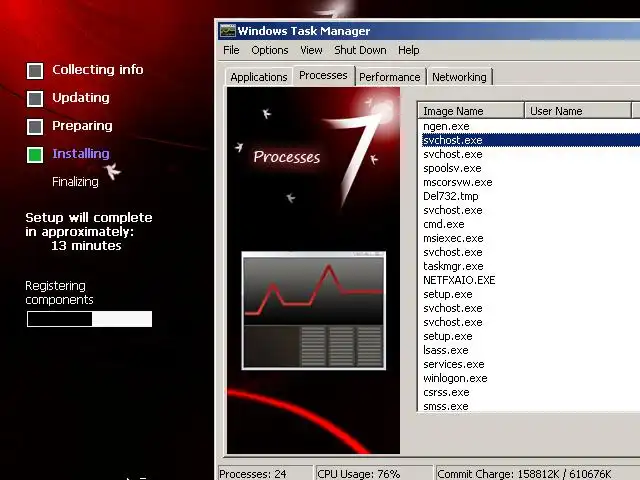Select the Del732.tmp process
640x480 pixels.
pos(451,196)
